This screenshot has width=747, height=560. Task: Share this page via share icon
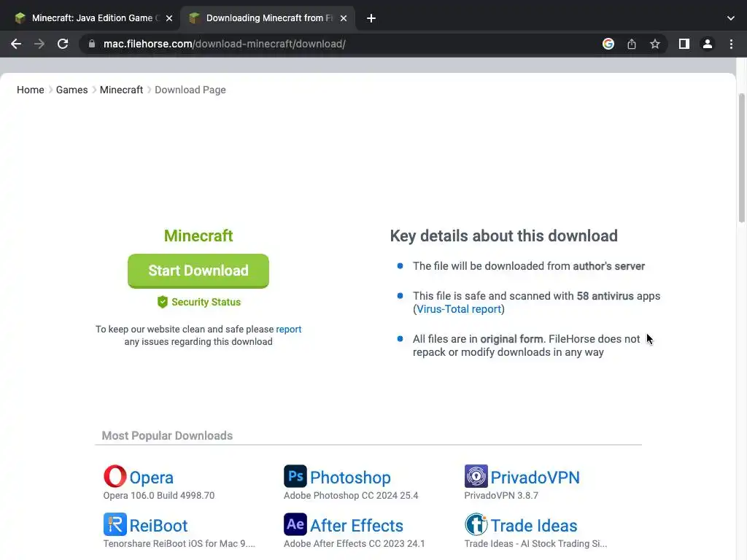click(x=631, y=44)
